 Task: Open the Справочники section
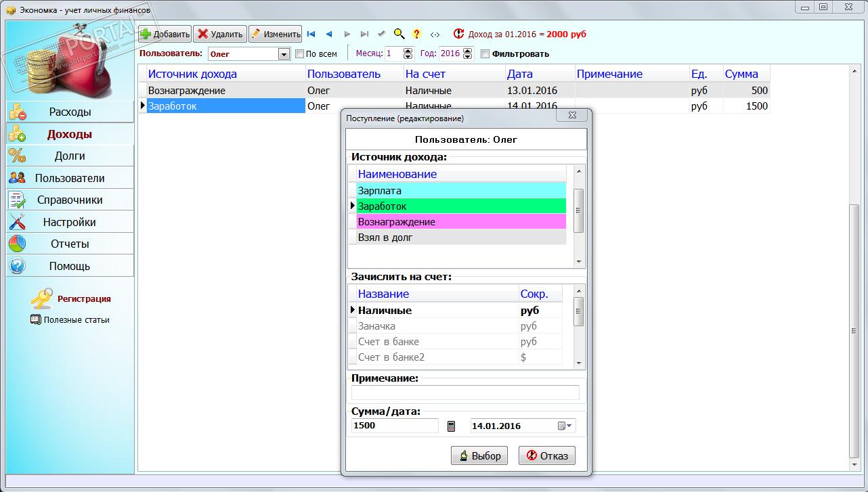coord(70,200)
